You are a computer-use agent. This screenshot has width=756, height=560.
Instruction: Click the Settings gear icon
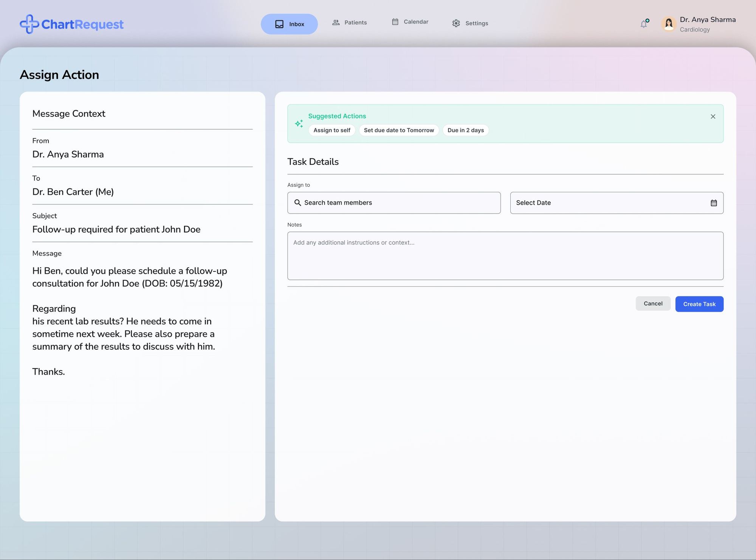(456, 23)
